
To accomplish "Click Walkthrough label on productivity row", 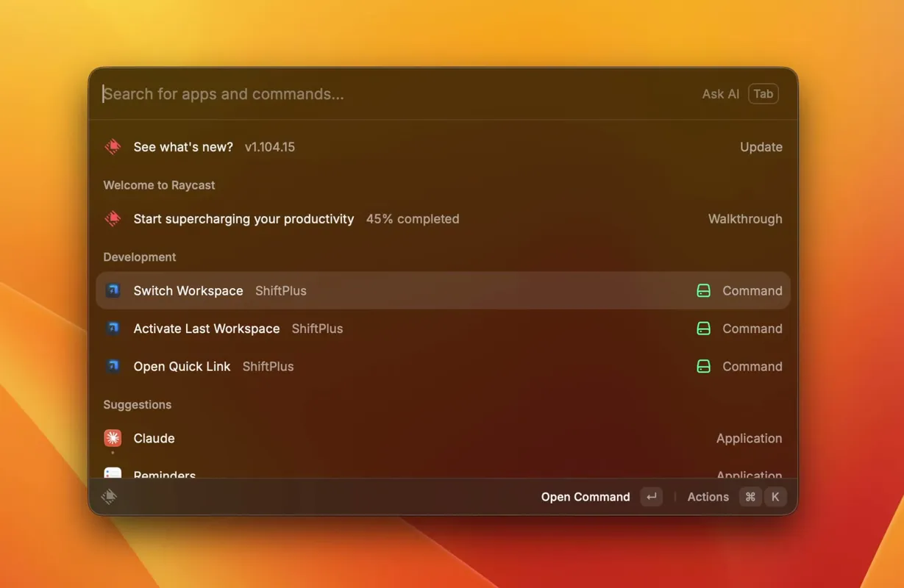I will pyautogui.click(x=745, y=219).
